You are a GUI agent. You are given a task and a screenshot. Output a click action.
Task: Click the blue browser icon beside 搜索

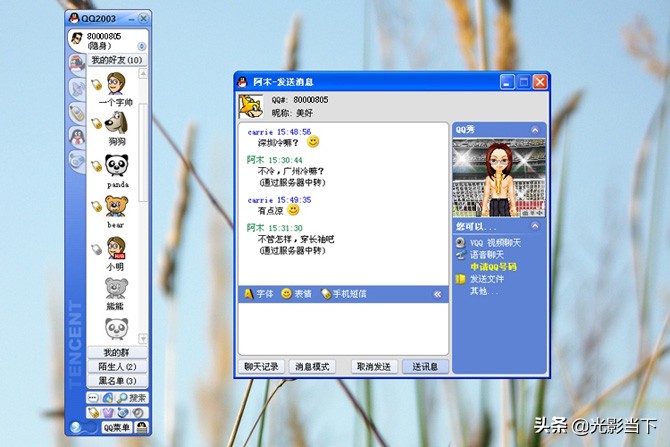(108, 398)
